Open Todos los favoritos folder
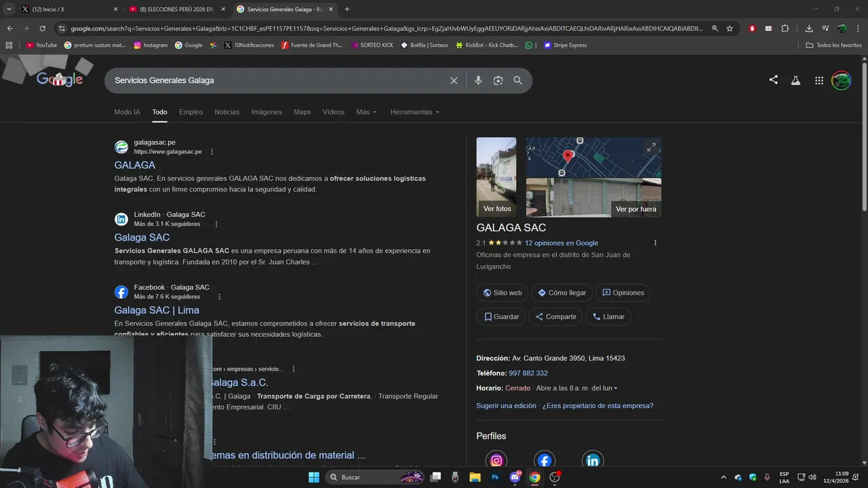The height and width of the screenshot is (488, 868). pos(833,45)
